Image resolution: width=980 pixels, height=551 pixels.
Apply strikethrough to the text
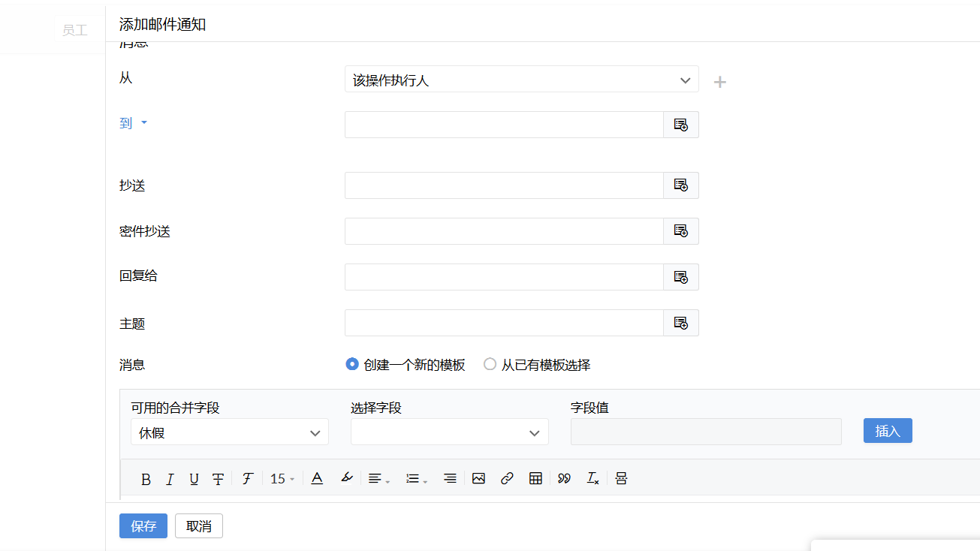click(x=218, y=479)
